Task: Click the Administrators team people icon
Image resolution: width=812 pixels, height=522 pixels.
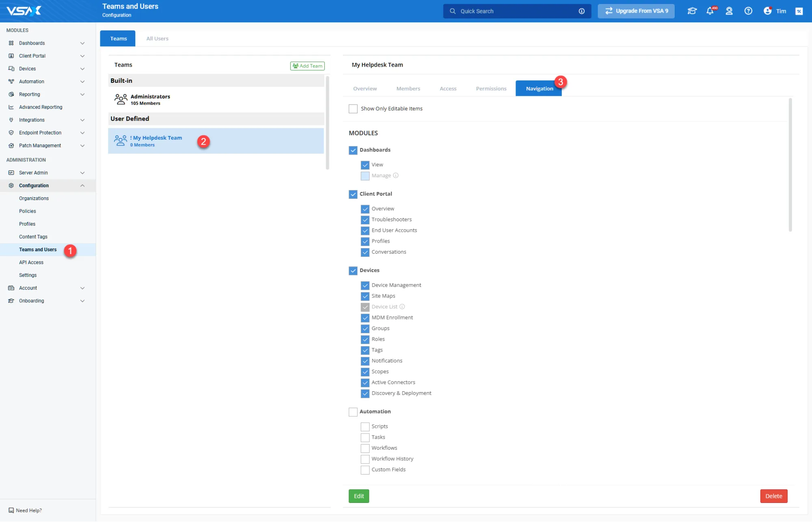Action: coord(121,99)
